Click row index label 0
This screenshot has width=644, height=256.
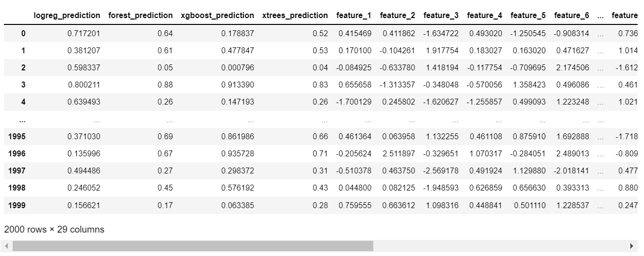tap(23, 33)
